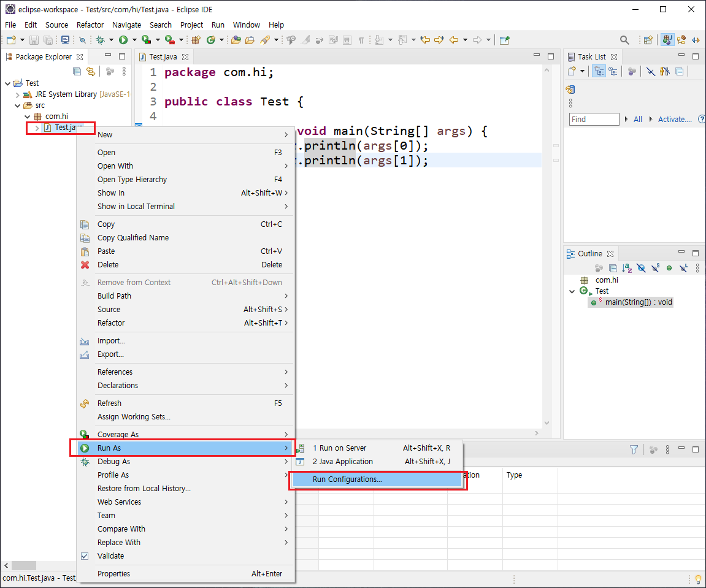The width and height of the screenshot is (706, 588).
Task: Toggle alphabetical Sort in Outline toolbar
Action: 627,269
